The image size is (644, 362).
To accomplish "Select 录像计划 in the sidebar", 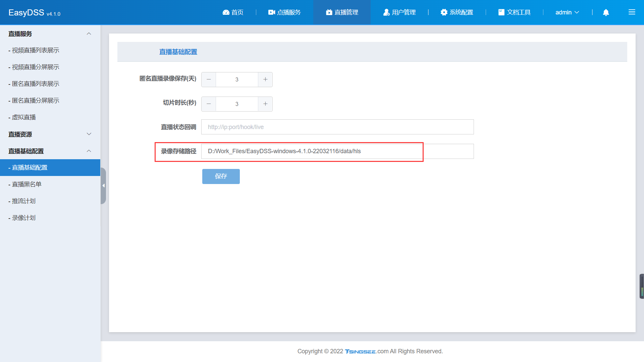I will point(24,218).
